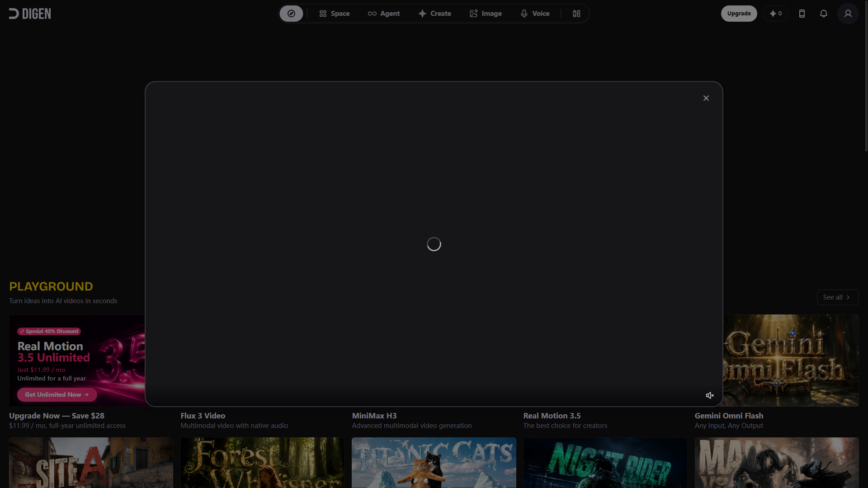
Task: Go to the Image tab
Action: pyautogui.click(x=486, y=14)
